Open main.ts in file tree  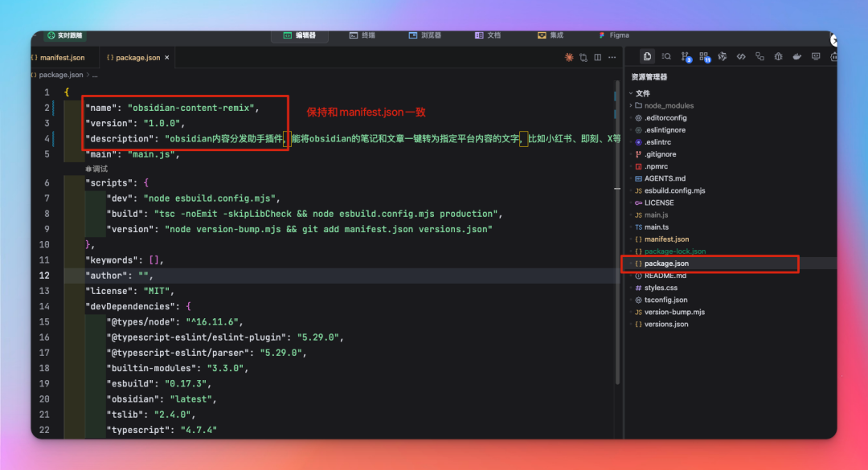pyautogui.click(x=657, y=227)
